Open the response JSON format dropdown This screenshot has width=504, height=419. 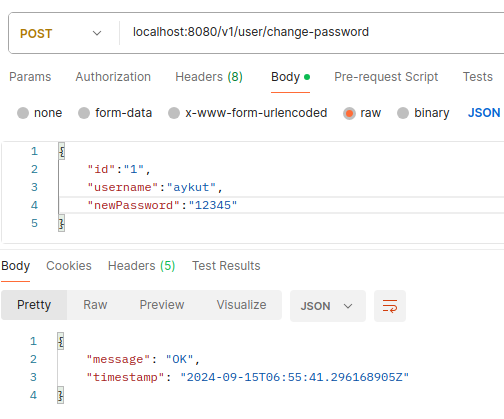(328, 306)
